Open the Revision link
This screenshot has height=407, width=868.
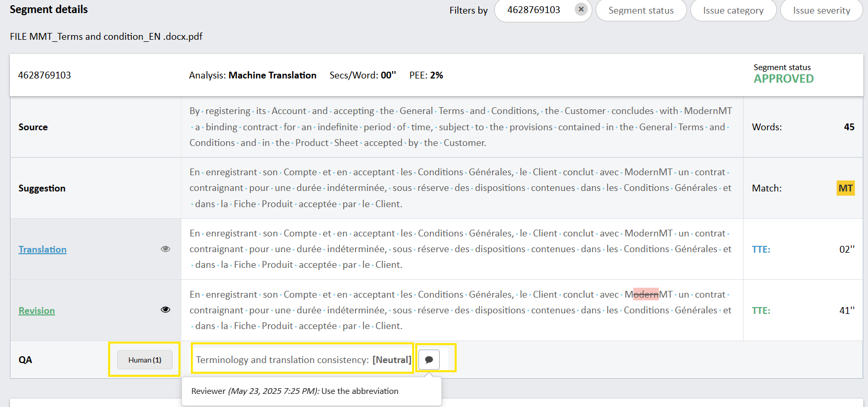(37, 311)
